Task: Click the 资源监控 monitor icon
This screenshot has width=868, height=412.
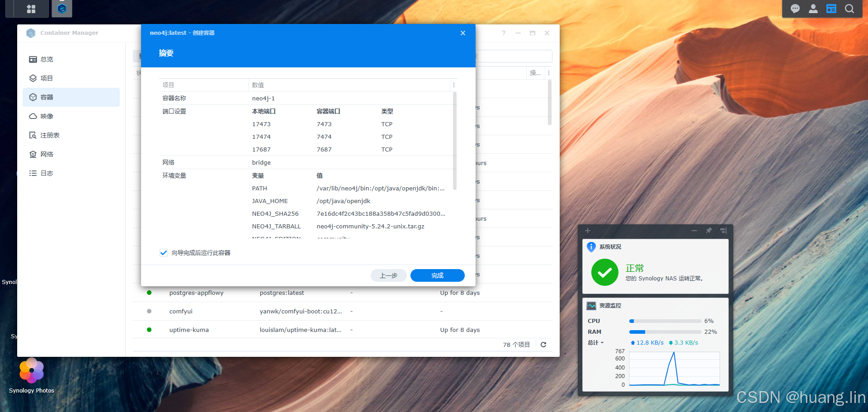Action: (591, 306)
